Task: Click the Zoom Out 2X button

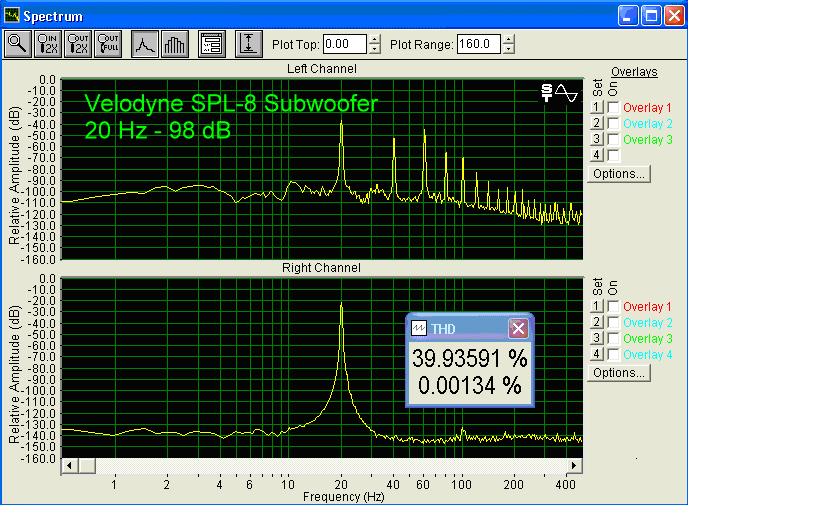Action: [x=78, y=44]
